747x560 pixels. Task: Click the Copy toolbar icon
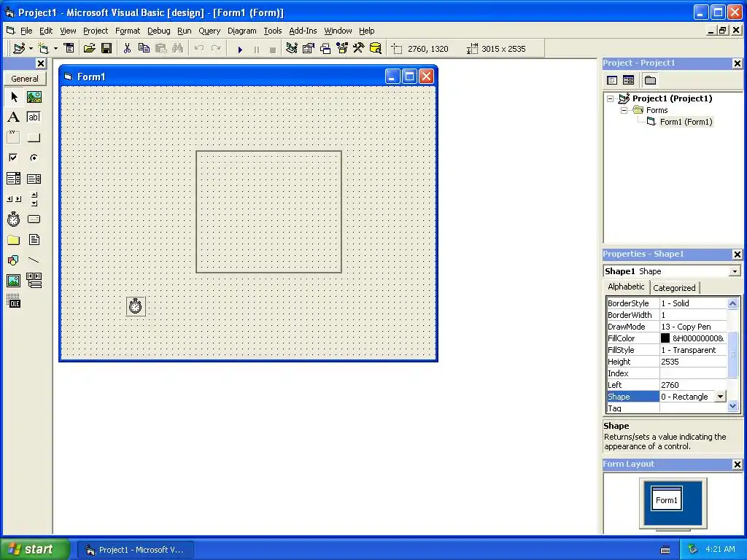144,48
